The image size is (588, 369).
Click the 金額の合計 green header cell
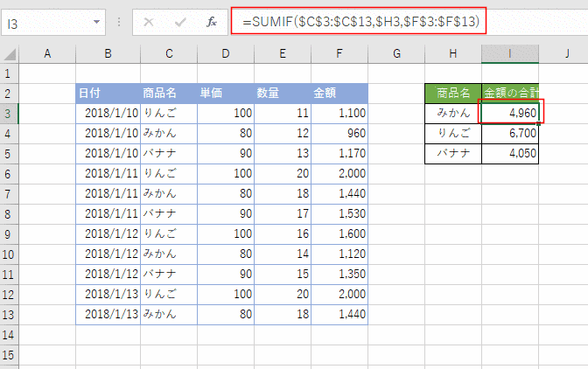point(509,93)
